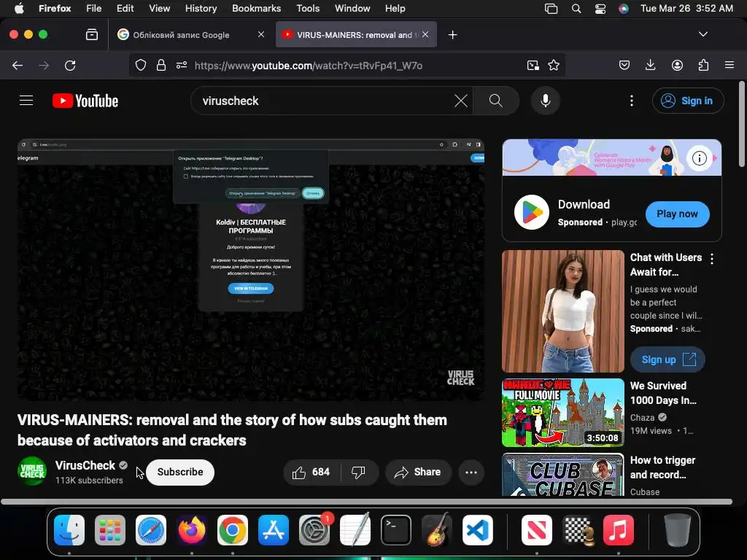Screen dimensions: 747x560
Task: Open Spotlight search in menu bar
Action: [x=576, y=9]
